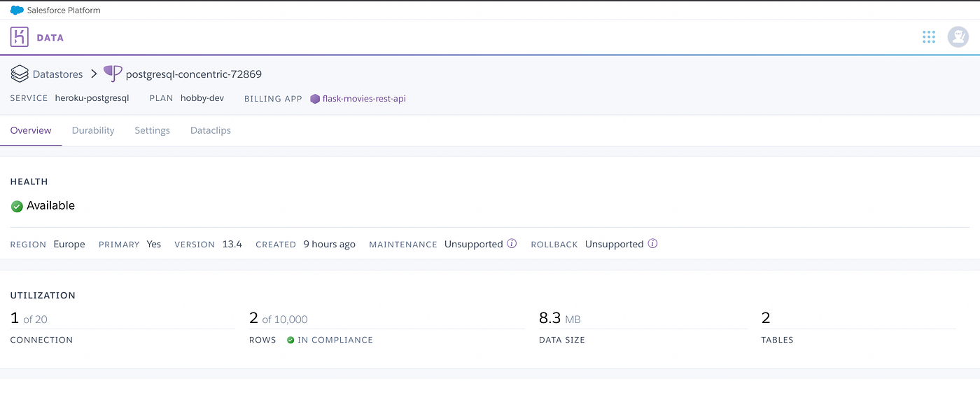Go back to Datastores breadcrumb

[57, 74]
